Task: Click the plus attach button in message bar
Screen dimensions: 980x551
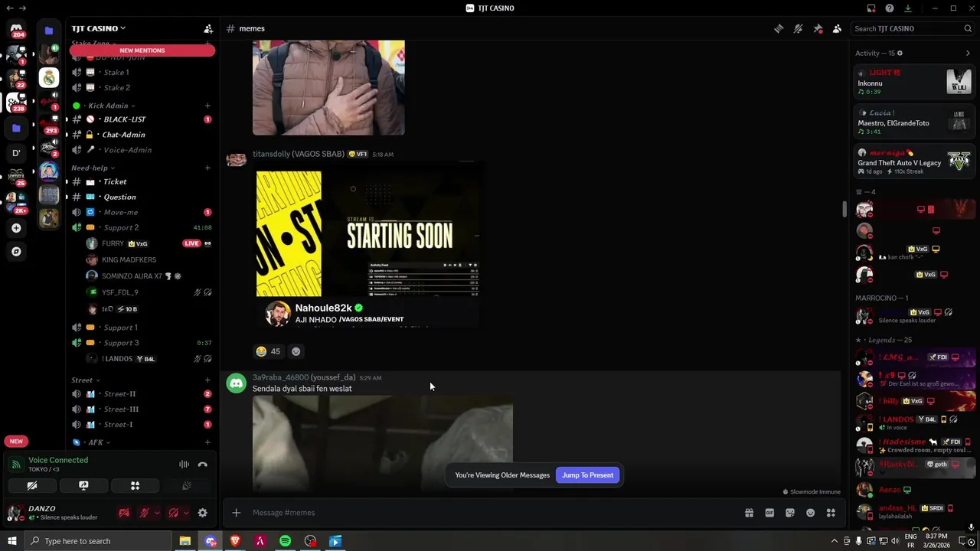Action: (237, 513)
